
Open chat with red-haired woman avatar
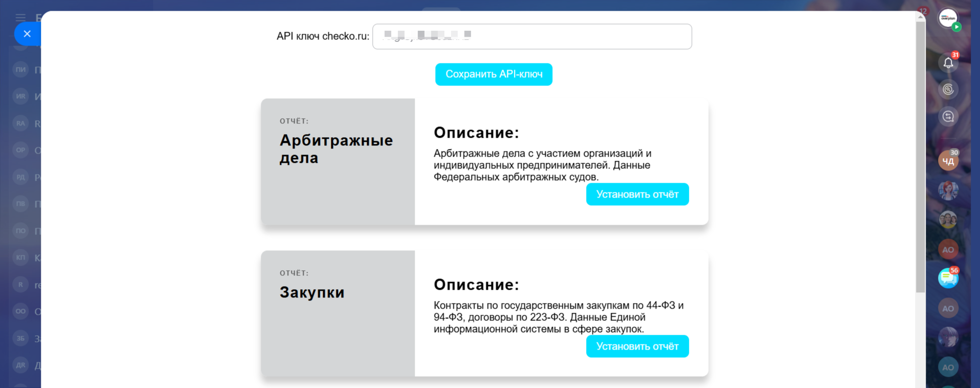click(948, 190)
